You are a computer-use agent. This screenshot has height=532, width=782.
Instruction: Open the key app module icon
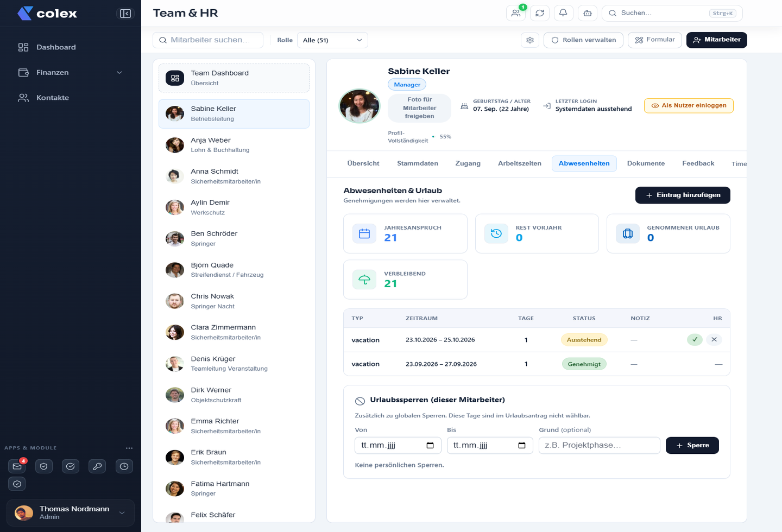(97, 466)
